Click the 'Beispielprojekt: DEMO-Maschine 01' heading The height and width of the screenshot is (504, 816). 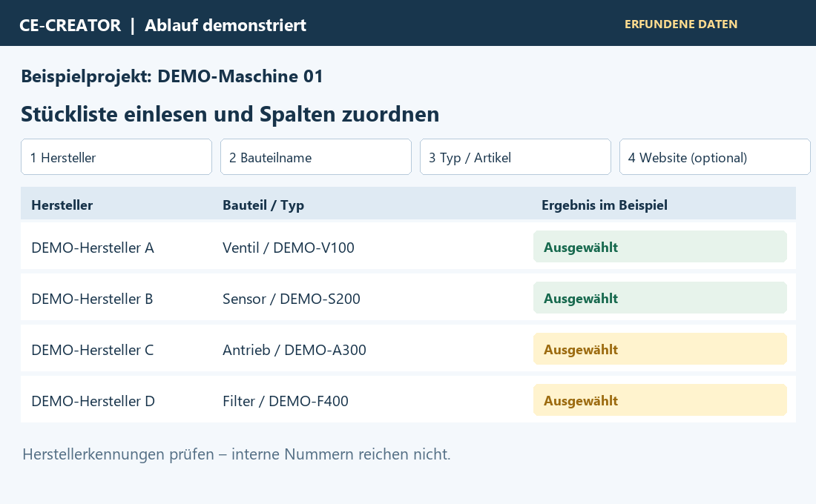pyautogui.click(x=172, y=76)
